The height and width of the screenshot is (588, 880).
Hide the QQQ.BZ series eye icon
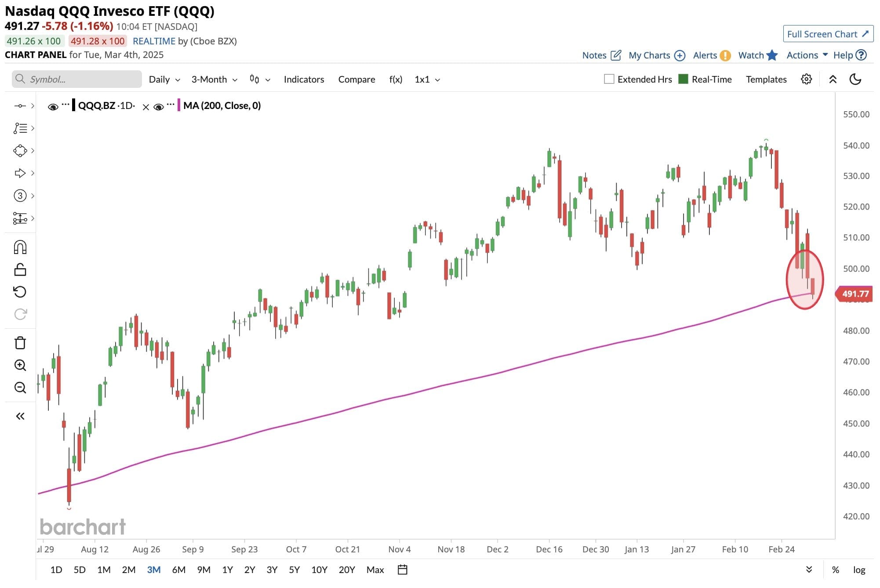click(x=53, y=107)
